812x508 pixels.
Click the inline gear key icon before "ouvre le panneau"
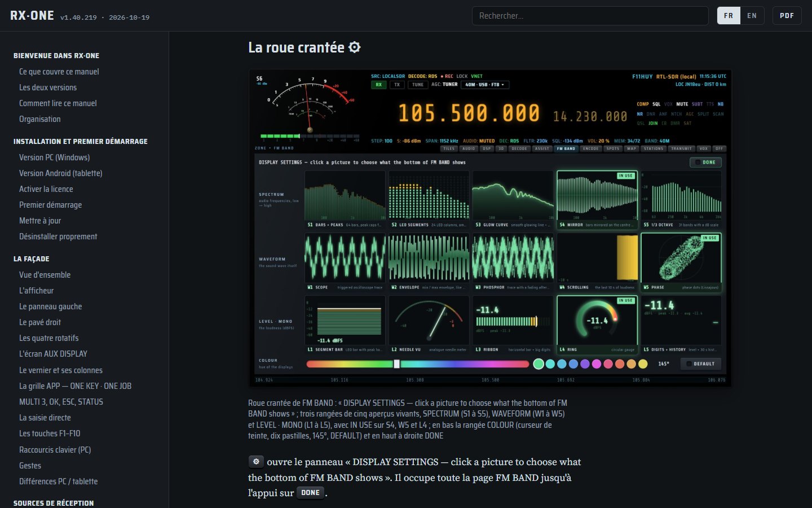pyautogui.click(x=256, y=462)
